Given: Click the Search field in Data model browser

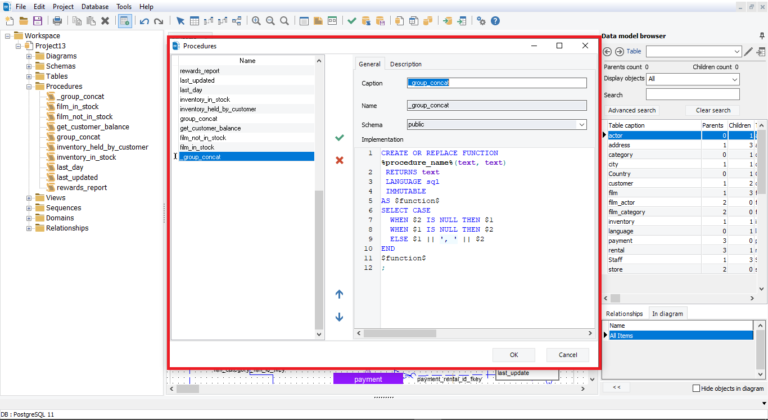Looking at the screenshot, I should click(692, 95).
